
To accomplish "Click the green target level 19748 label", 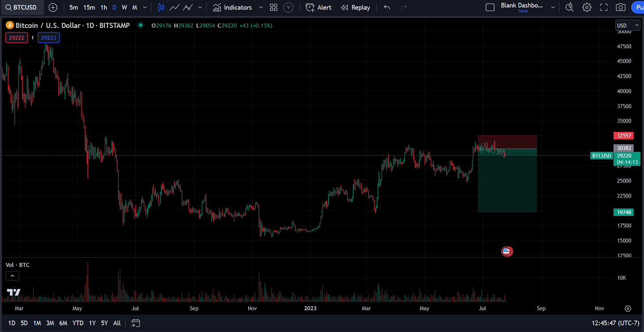I will point(624,212).
